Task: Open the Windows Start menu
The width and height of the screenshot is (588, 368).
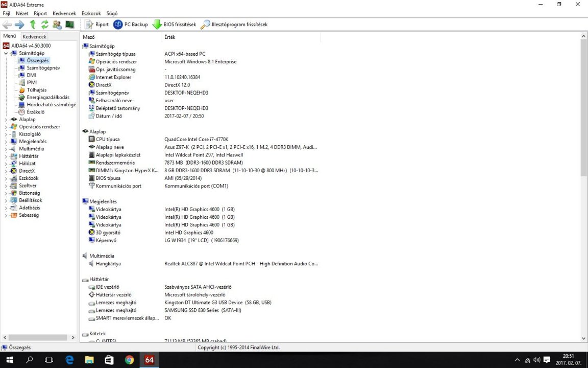Action: 9,360
